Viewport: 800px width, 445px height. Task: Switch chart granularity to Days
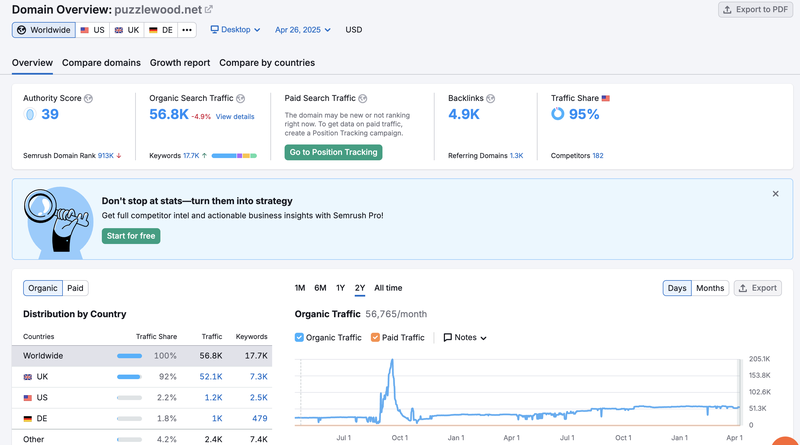[677, 288]
